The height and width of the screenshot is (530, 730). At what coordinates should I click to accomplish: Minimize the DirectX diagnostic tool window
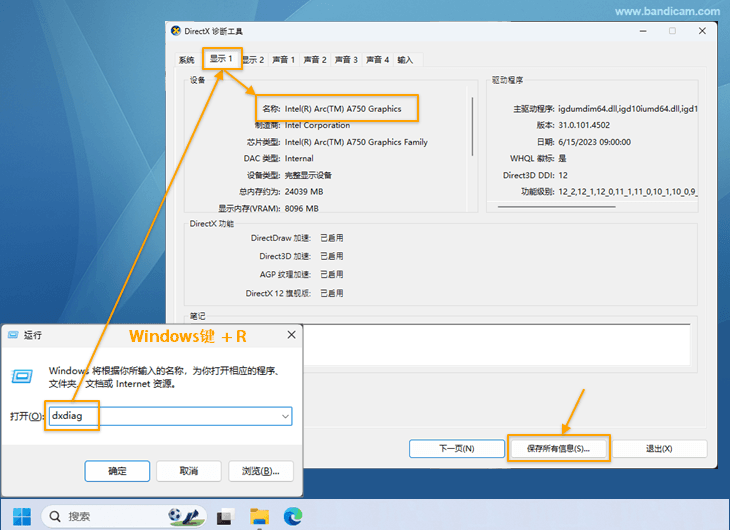pyautogui.click(x=643, y=31)
